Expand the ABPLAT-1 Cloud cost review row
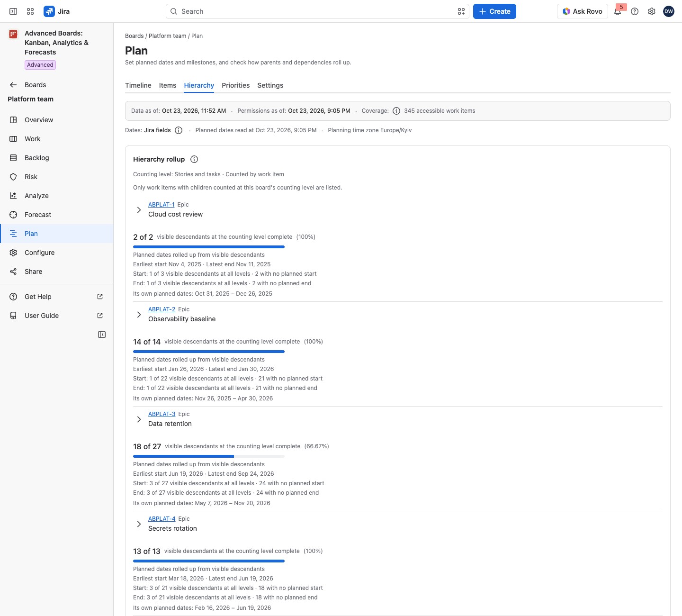 point(139,209)
